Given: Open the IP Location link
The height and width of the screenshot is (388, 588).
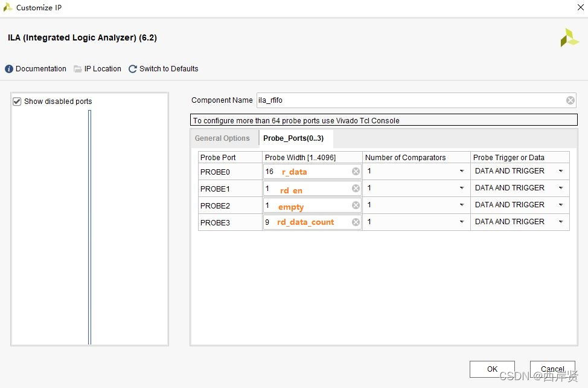Looking at the screenshot, I should pos(103,69).
